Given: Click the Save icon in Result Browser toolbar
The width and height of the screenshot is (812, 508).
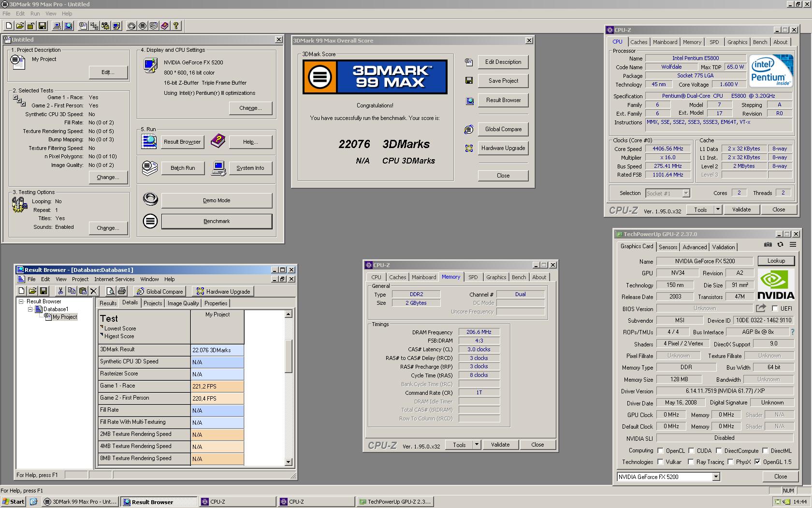Looking at the screenshot, I should [43, 291].
